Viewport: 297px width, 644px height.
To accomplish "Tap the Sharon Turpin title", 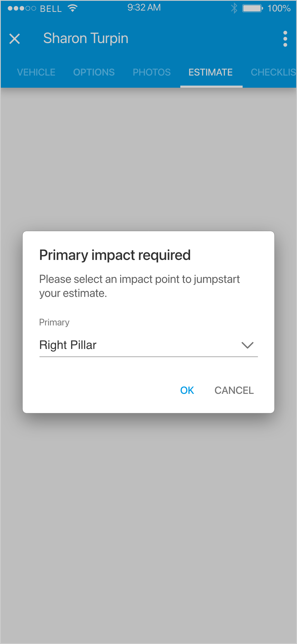I will (86, 38).
